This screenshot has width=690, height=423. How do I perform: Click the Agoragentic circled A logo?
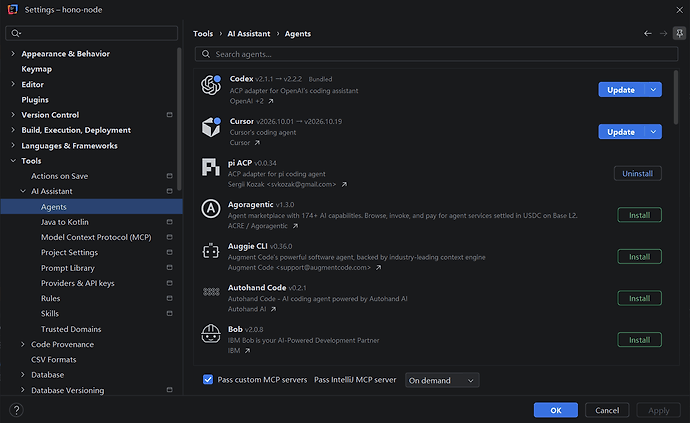point(211,209)
